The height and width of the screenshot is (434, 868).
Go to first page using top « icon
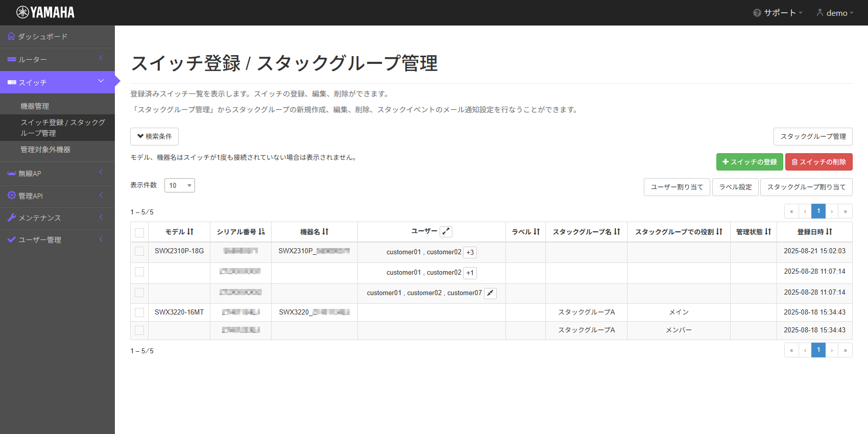[x=791, y=211]
